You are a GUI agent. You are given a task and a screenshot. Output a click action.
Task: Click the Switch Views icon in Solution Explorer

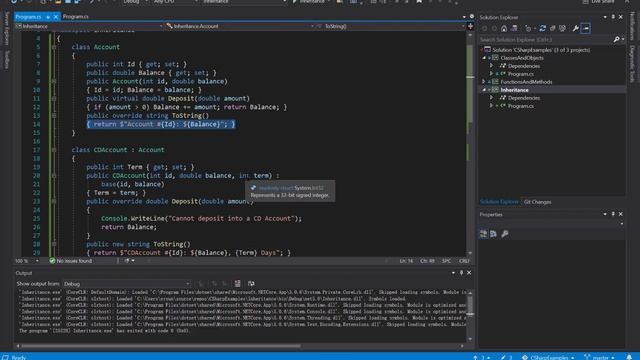514,29
